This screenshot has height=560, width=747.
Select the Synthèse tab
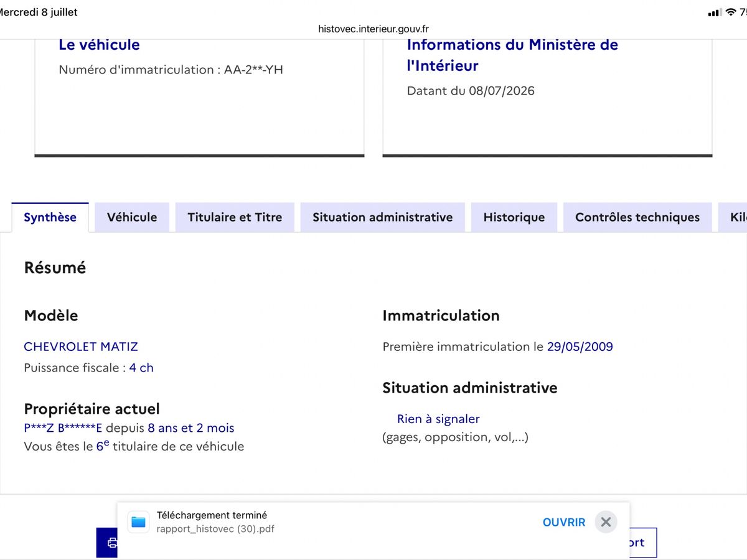point(50,217)
